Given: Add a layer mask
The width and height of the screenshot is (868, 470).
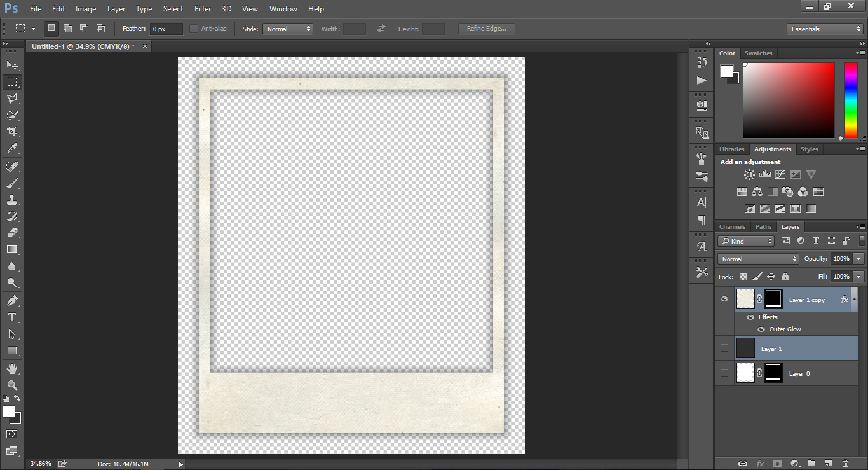Looking at the screenshot, I should pos(776,464).
